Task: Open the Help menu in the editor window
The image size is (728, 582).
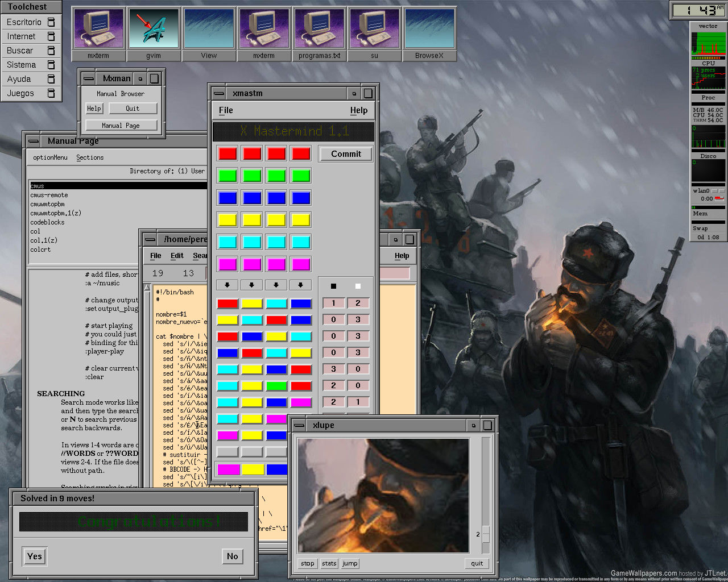Action: 402,256
